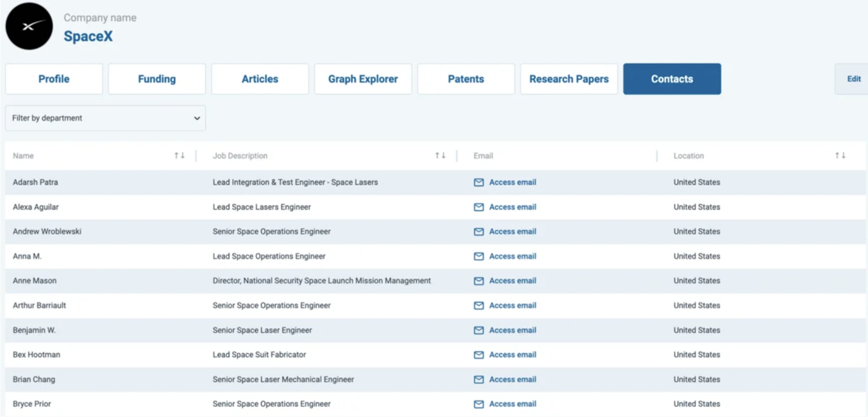Select contact name Bex Hootman
The height and width of the screenshot is (420, 868).
(36, 355)
